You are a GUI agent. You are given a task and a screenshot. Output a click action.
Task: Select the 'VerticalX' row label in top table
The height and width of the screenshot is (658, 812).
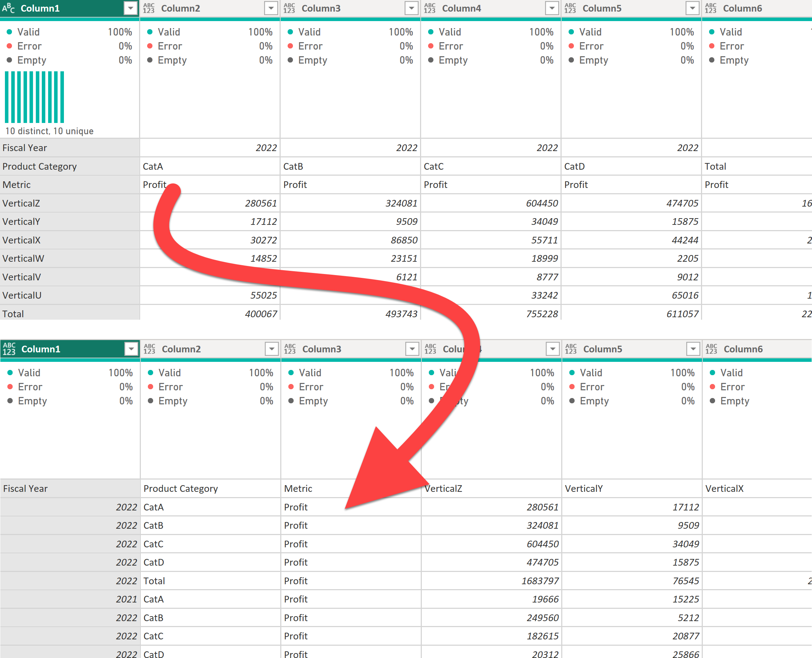pos(70,240)
